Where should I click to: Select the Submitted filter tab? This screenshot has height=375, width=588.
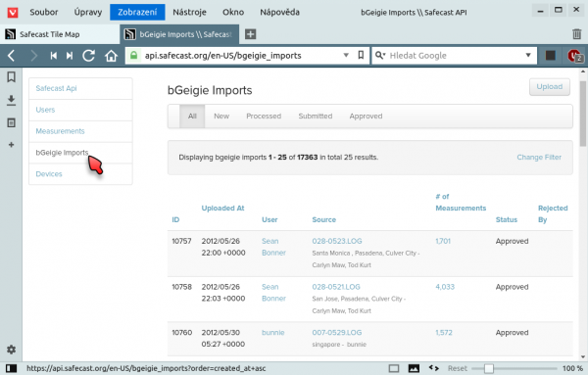tap(315, 117)
